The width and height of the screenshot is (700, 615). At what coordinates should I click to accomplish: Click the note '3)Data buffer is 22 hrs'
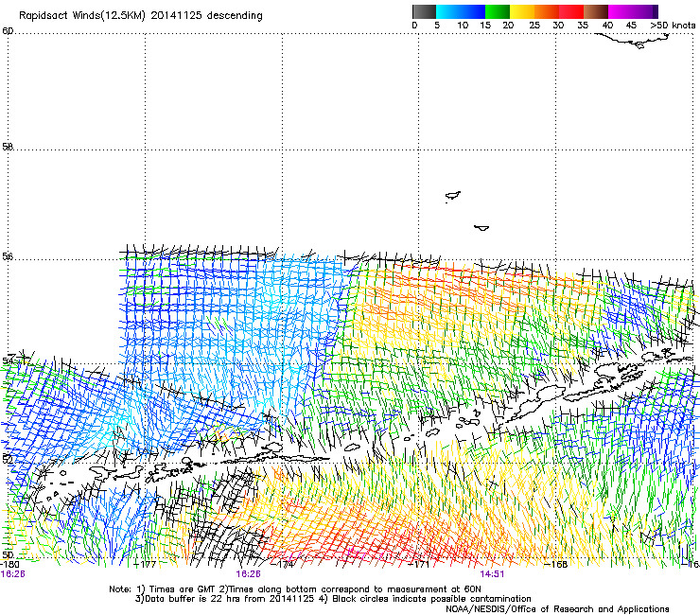point(225,599)
